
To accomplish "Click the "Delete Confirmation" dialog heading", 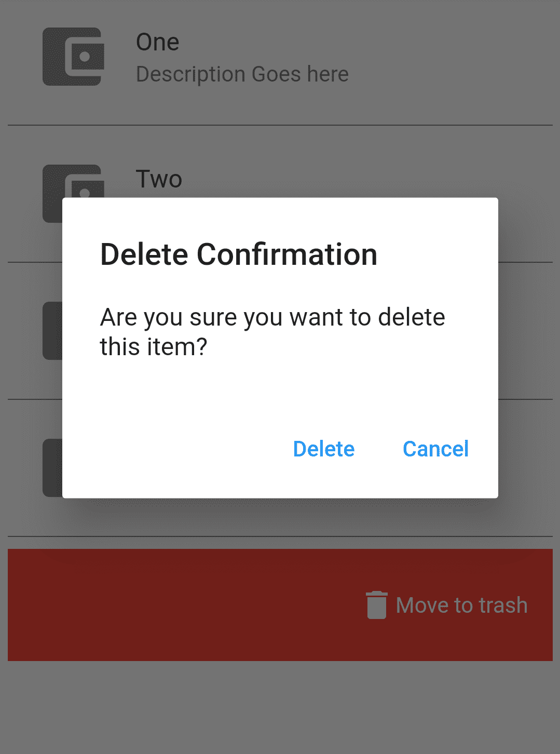I will point(239,254).
